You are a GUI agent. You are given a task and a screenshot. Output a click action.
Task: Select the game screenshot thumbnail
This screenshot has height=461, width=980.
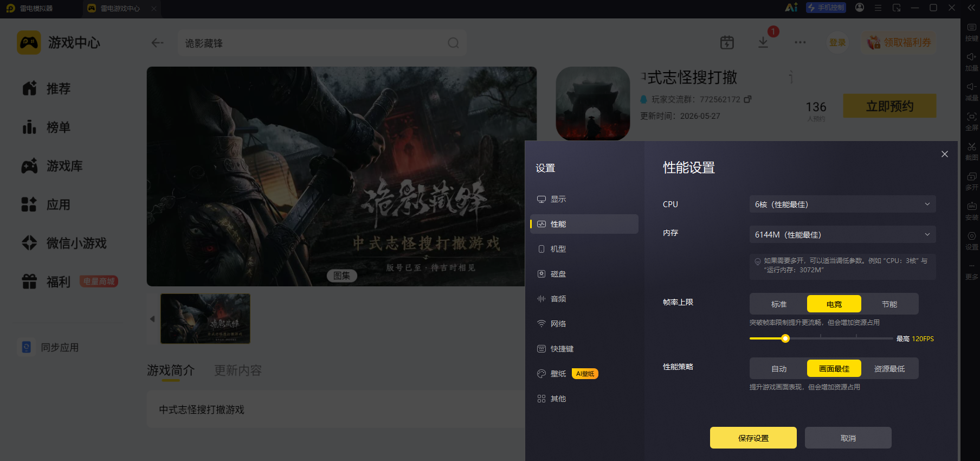(x=205, y=319)
